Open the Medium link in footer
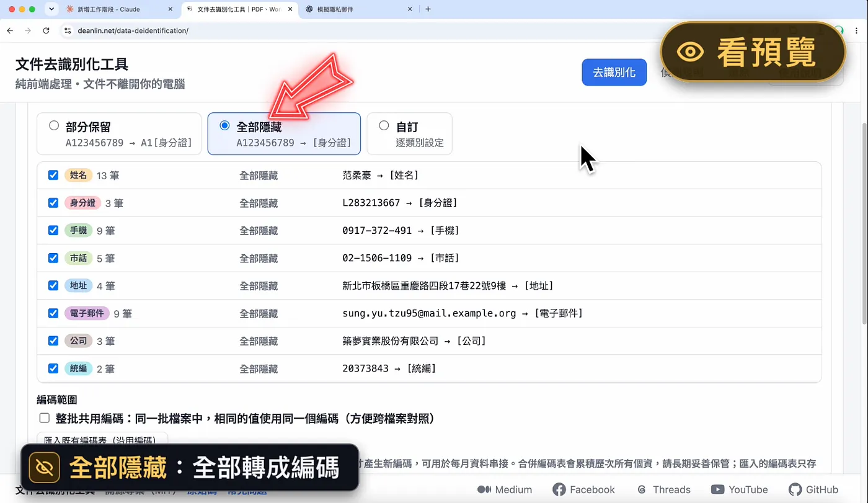 pos(505,489)
